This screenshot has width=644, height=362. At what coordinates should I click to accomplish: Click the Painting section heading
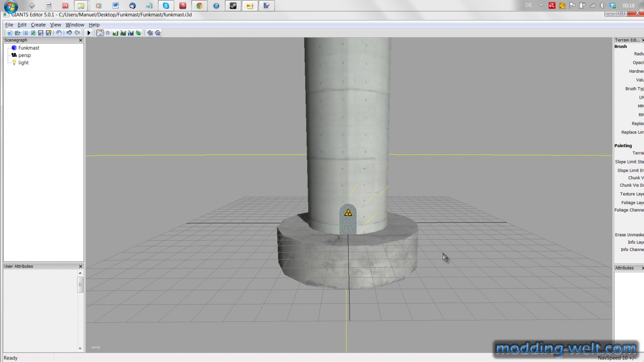click(623, 146)
